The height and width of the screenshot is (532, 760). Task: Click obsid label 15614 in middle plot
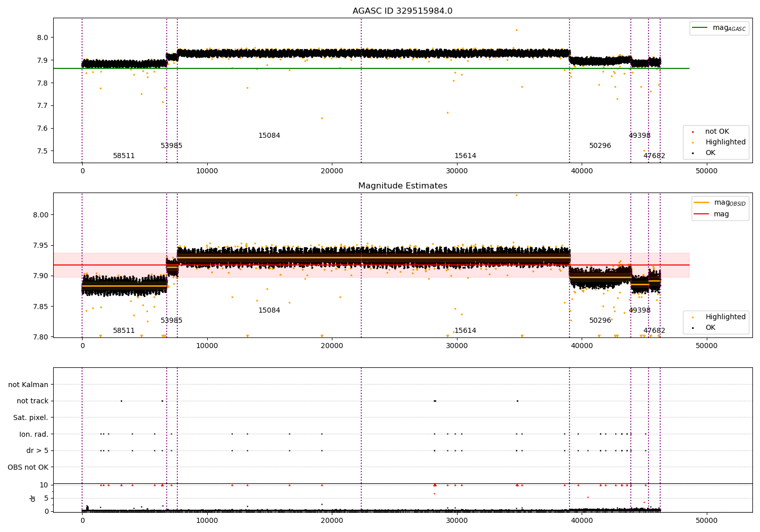[465, 331]
